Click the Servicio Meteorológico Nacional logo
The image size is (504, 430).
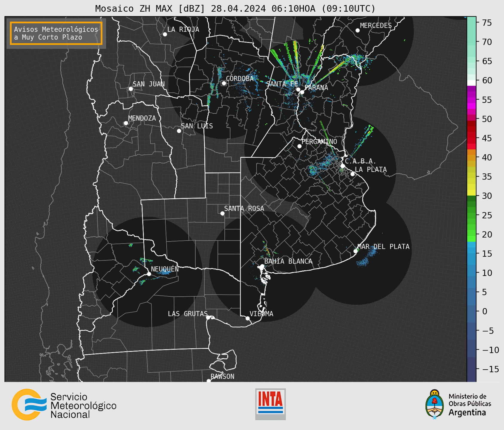pos(64,405)
